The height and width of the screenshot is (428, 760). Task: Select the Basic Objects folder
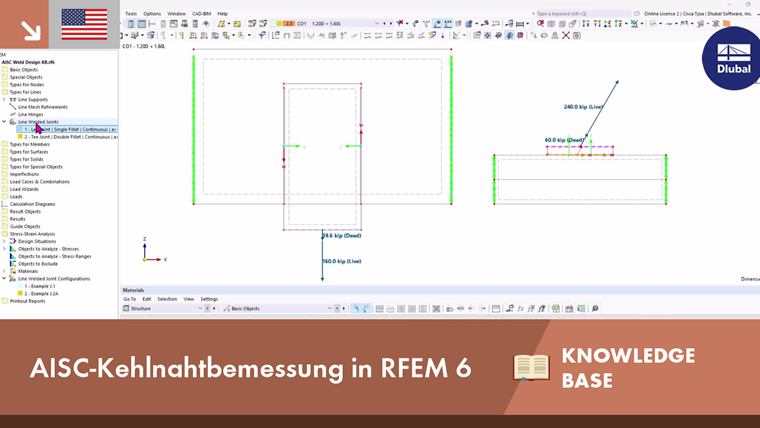24,70
